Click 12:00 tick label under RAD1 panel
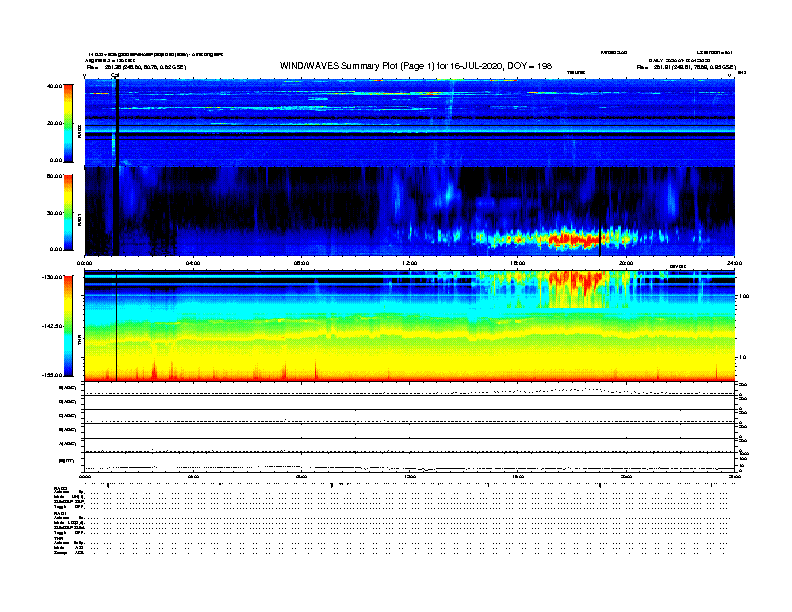The height and width of the screenshot is (612, 792). pos(410,263)
